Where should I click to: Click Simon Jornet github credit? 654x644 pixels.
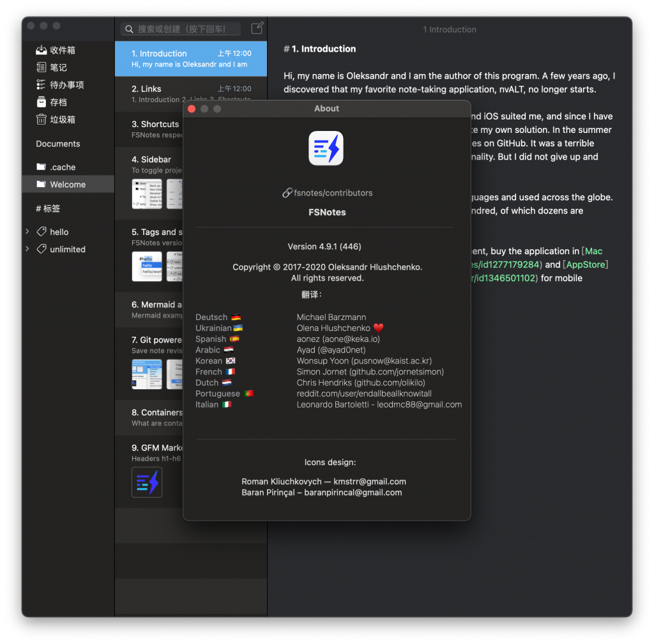coord(370,372)
